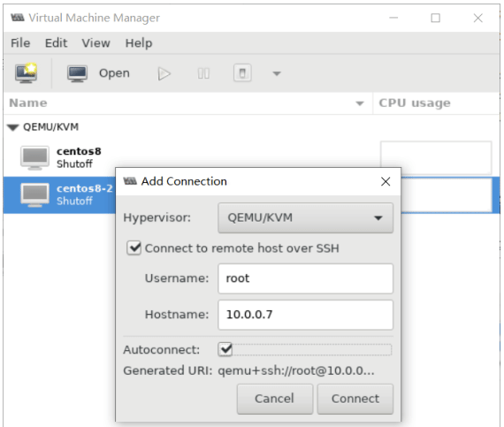Close the Add Connection dialog
Screen dimensions: 504x427
coord(386,181)
